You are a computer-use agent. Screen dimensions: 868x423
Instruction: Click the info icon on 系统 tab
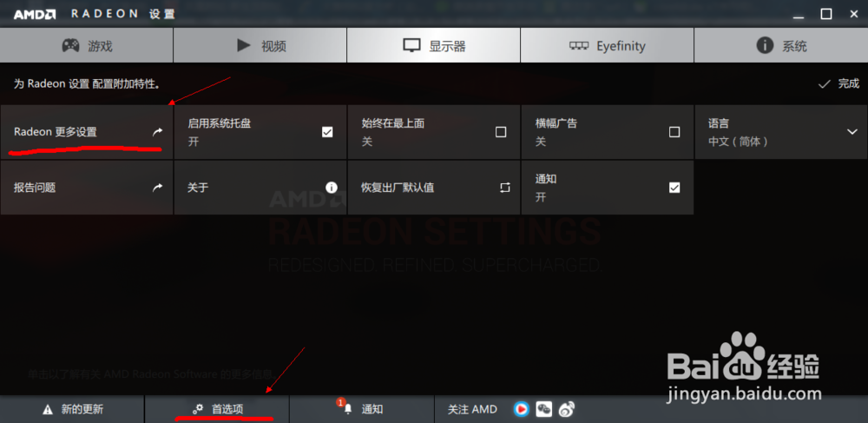(x=765, y=45)
